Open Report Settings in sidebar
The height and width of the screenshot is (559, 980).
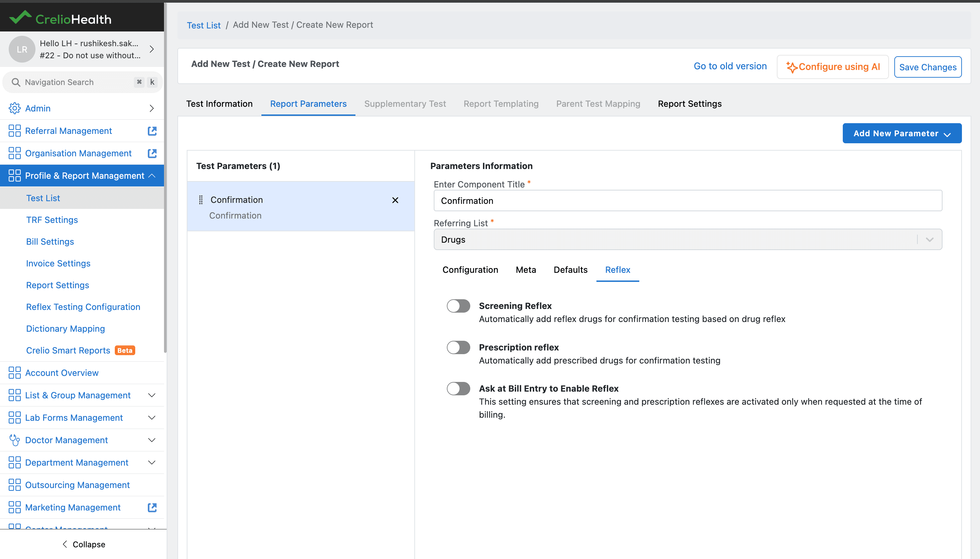click(58, 285)
